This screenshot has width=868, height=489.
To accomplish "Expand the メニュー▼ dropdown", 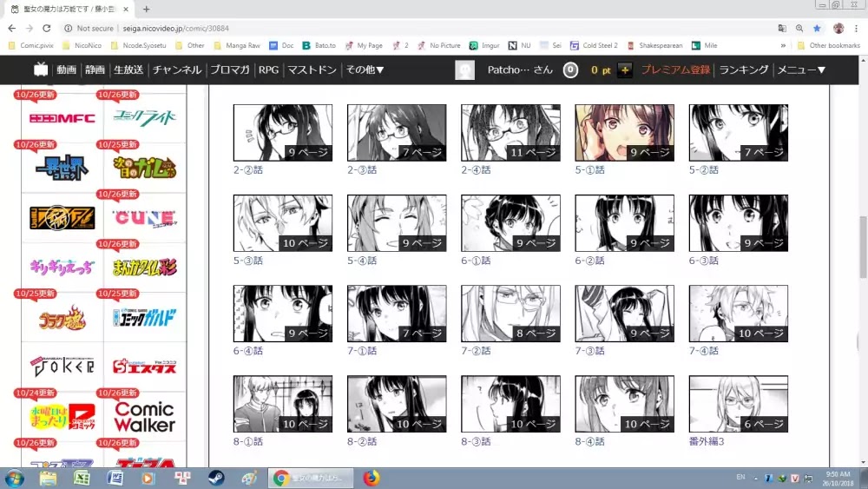I will pos(800,69).
